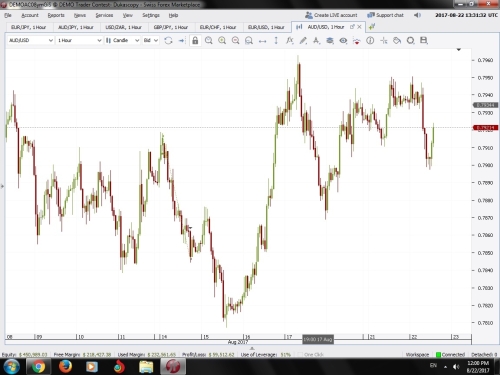Screen dimensions: 500x375
Task: Open the Candle chart type dropdown
Action: (x=122, y=40)
